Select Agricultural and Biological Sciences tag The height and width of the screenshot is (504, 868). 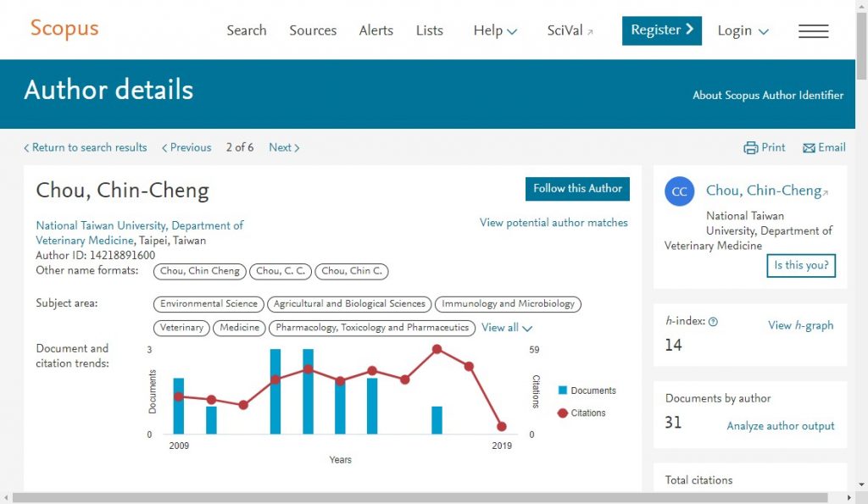(349, 304)
